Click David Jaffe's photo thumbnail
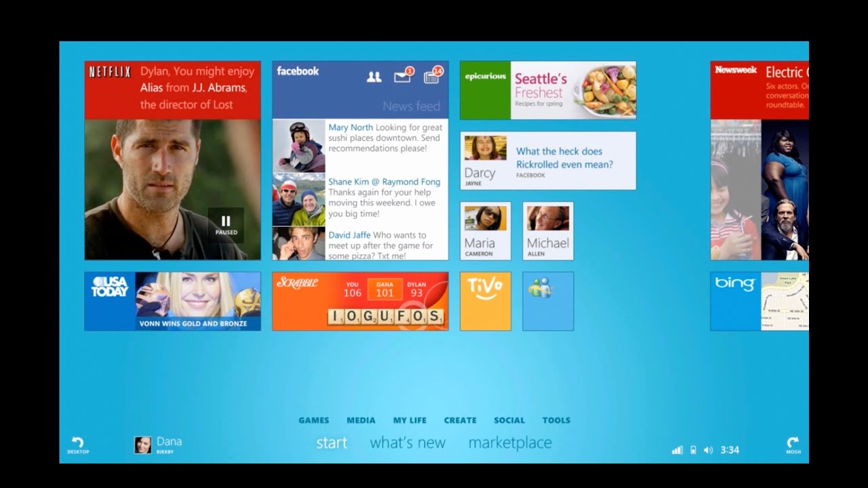This screenshot has width=868, height=488. [x=298, y=243]
